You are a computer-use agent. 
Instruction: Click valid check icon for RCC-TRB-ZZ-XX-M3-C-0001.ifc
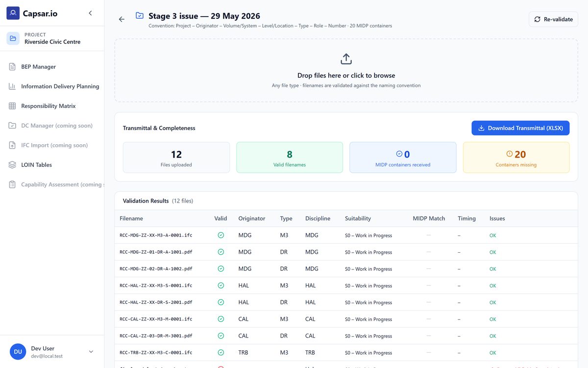click(220, 352)
